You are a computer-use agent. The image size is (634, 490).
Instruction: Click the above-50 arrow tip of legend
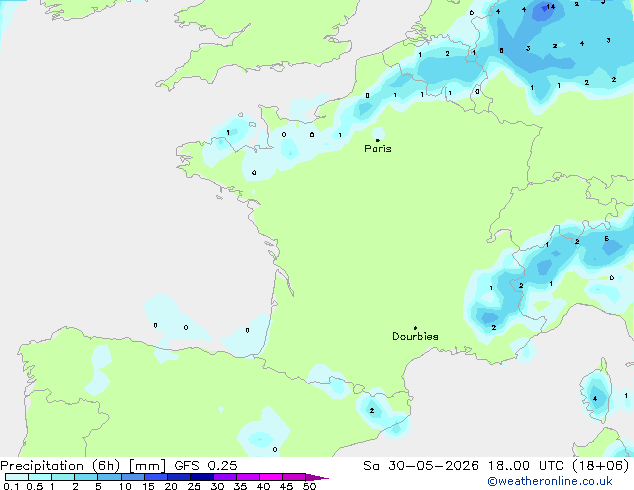coord(317,477)
